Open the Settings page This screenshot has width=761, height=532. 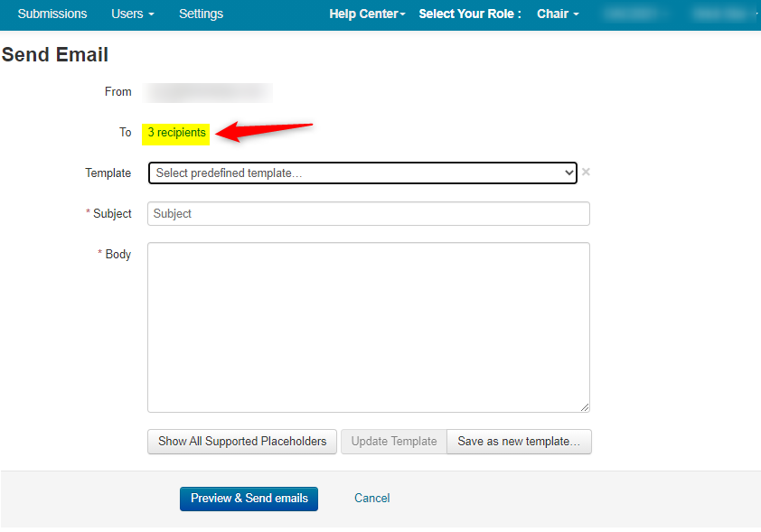coord(201,14)
